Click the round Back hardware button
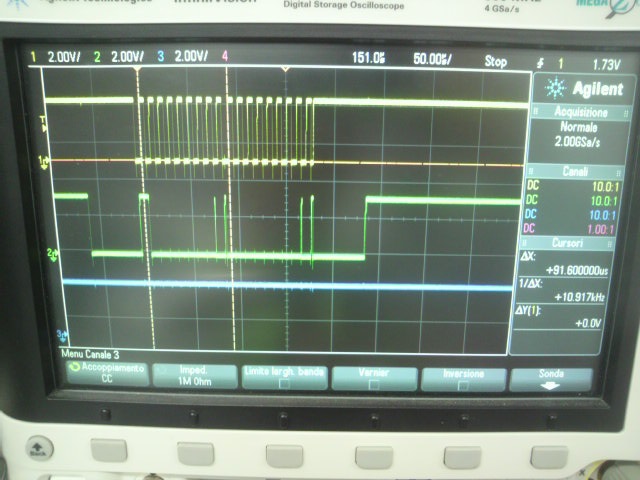This screenshot has height=480, width=640. [x=39, y=449]
